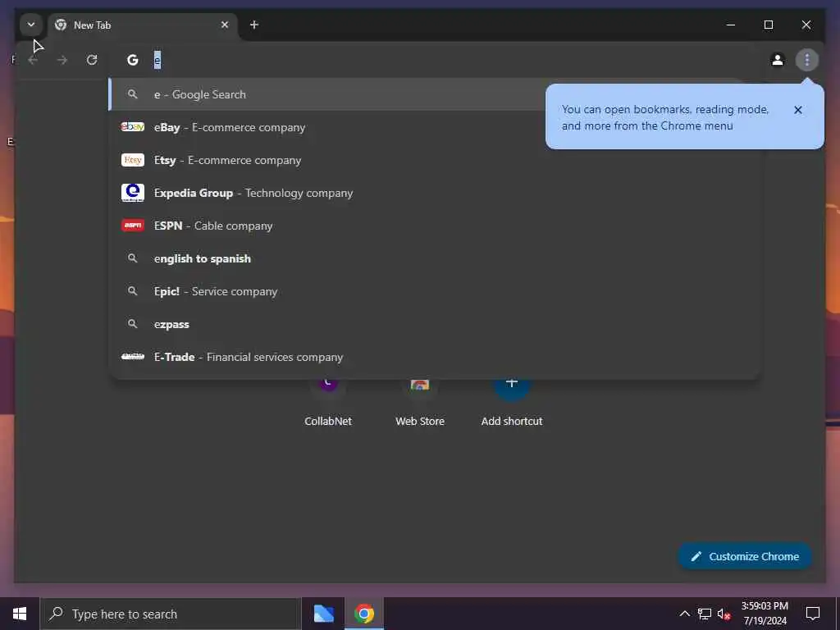Open the blue app icon on taskbar
Screen dimensions: 840x630
tap(323, 614)
